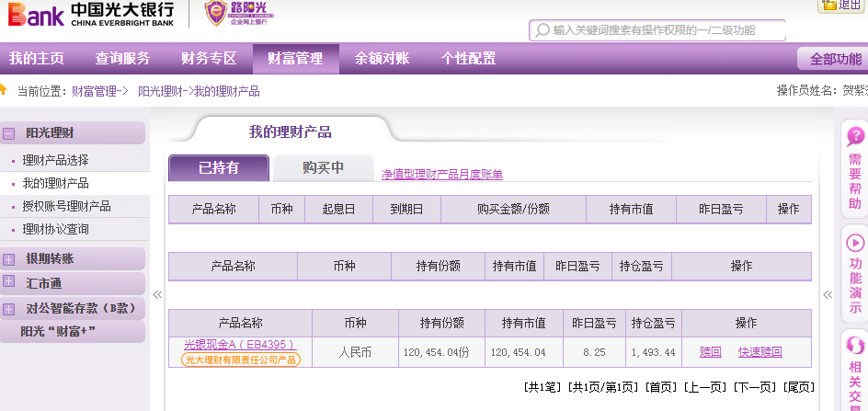Click the 昨日盈亏 value 8.25

595,352
